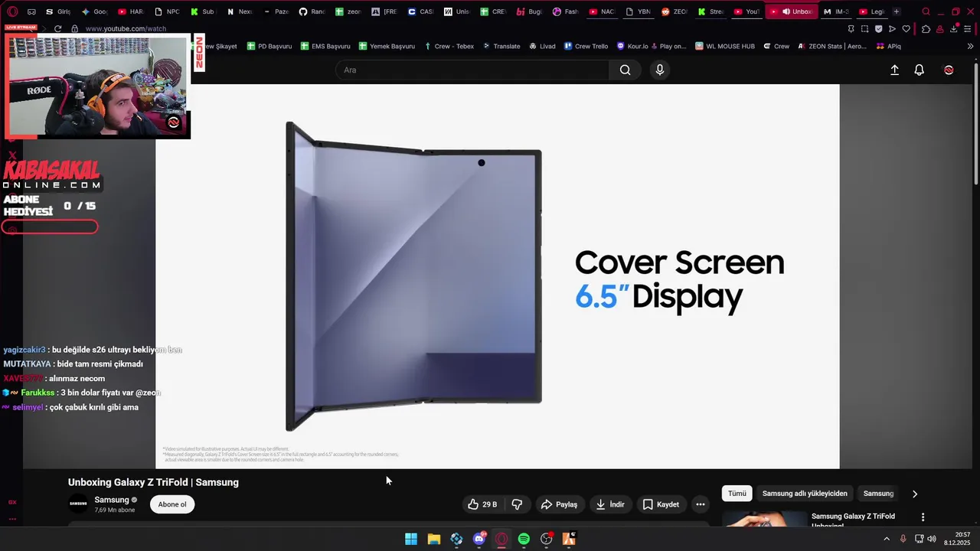The image size is (980, 551).
Task: Open Spotify from the taskbar
Action: point(524,539)
